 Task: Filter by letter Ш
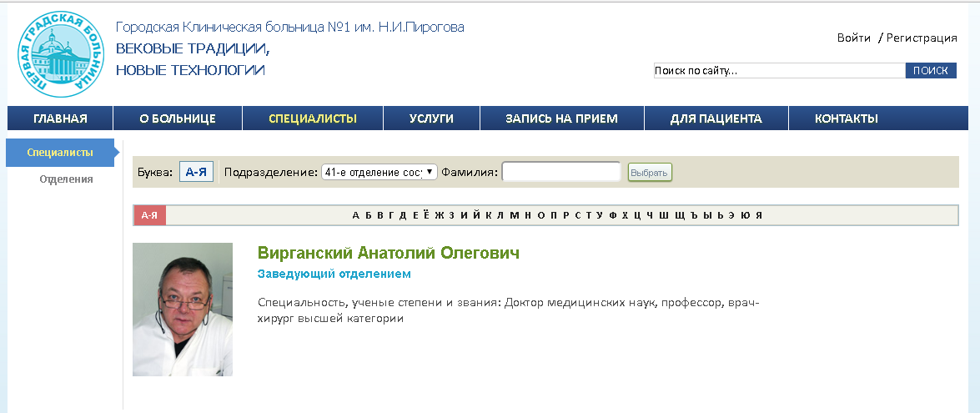tap(663, 215)
